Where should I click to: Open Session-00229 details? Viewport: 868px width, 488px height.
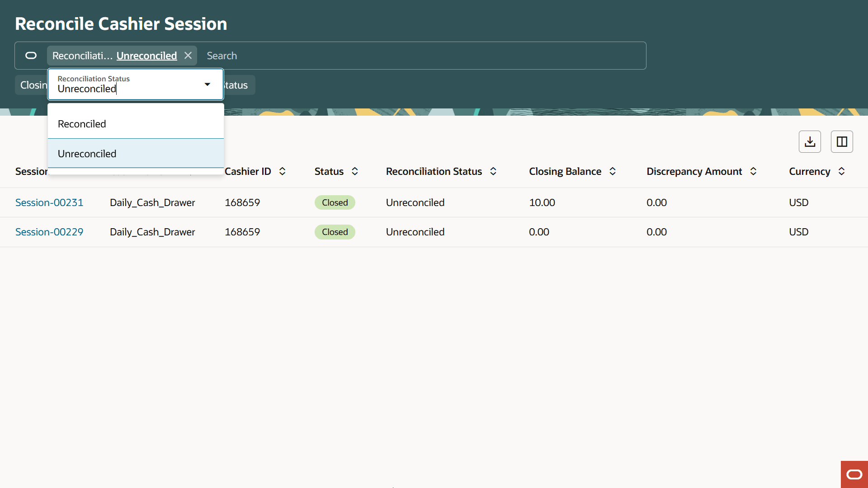(49, 232)
